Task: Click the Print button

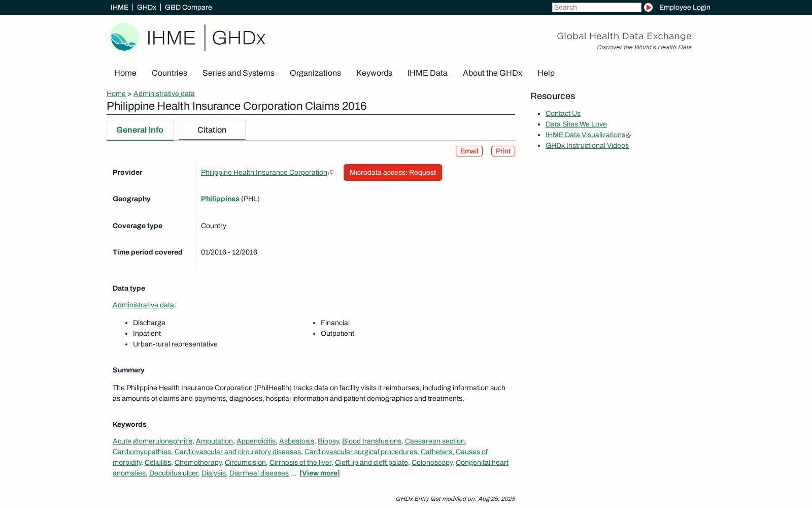Action: pyautogui.click(x=503, y=151)
